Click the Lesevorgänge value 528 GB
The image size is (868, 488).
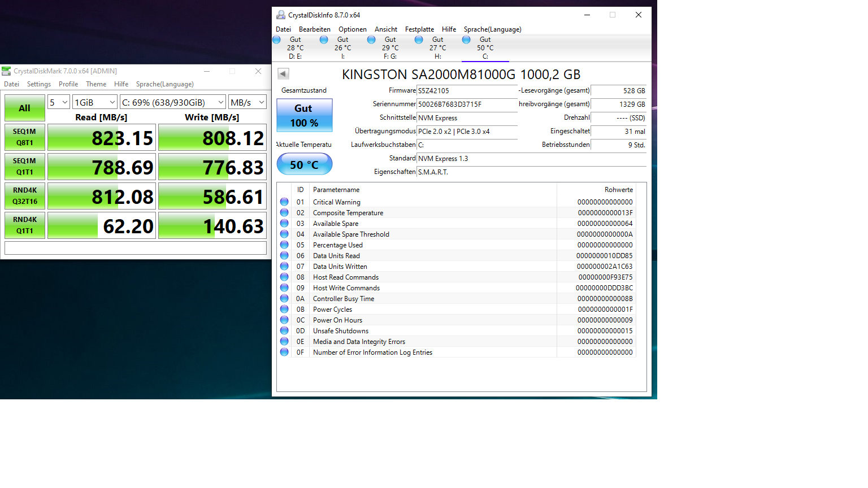pos(618,90)
